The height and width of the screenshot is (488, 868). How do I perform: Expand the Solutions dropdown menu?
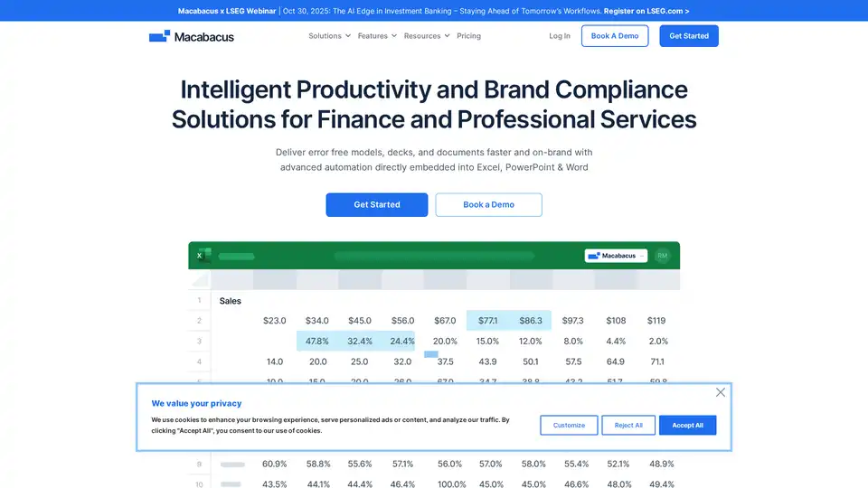(x=329, y=36)
